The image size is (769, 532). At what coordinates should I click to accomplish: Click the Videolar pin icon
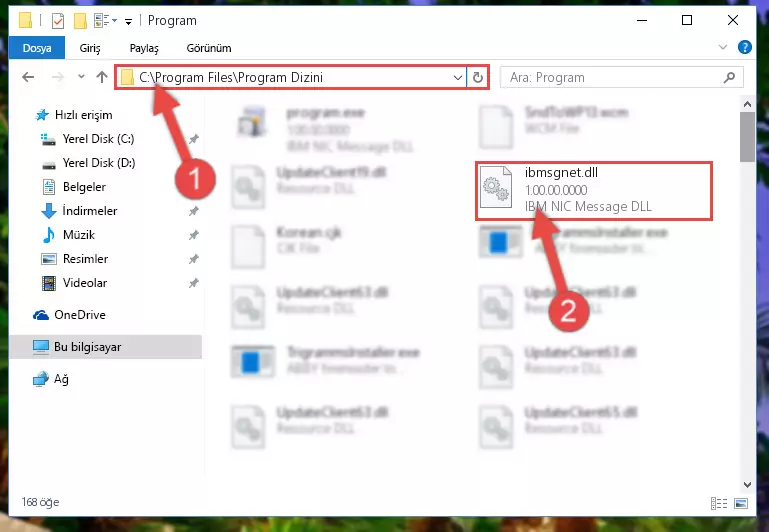coord(194,283)
